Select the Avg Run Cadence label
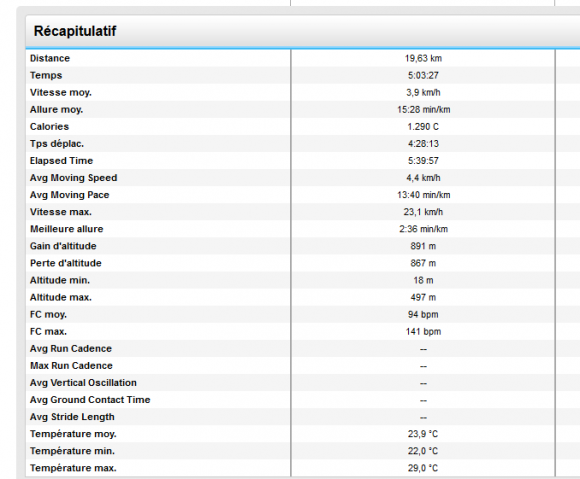The height and width of the screenshot is (479, 580). coord(71,348)
